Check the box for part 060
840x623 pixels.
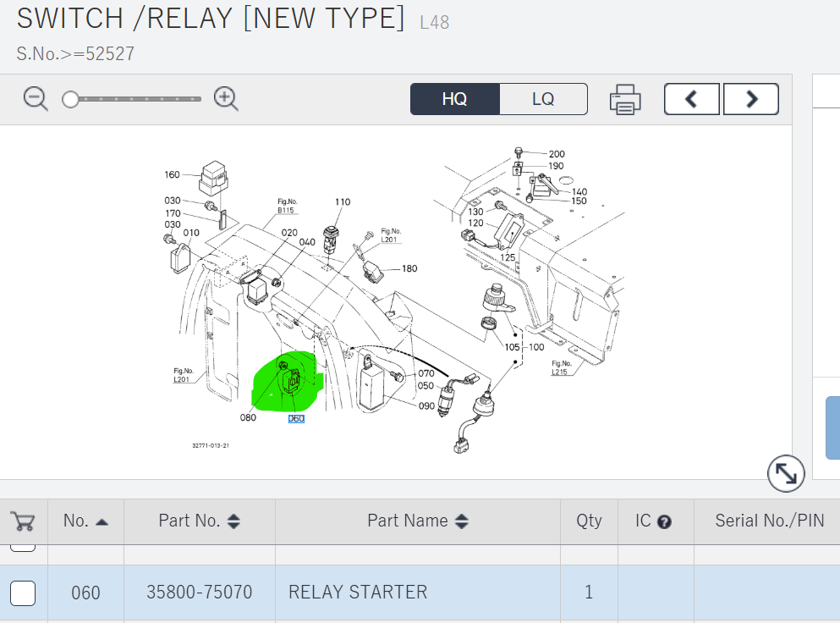pyautogui.click(x=23, y=593)
